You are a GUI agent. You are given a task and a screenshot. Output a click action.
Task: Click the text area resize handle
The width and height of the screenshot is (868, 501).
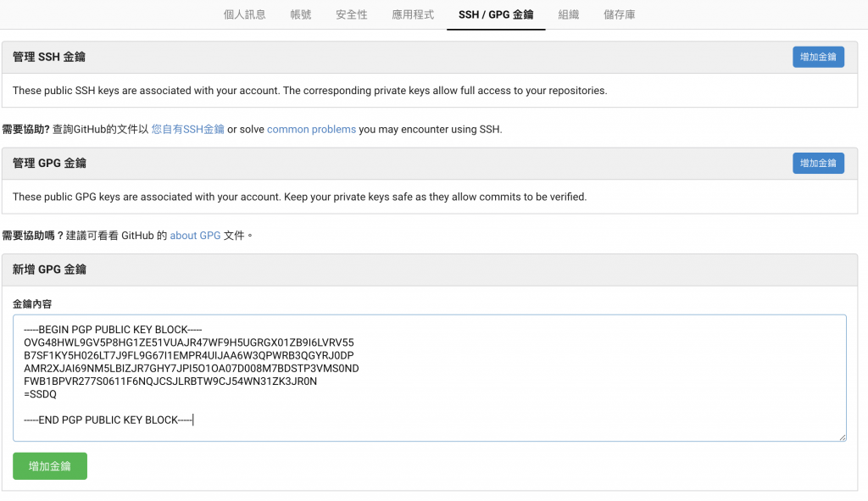(843, 437)
